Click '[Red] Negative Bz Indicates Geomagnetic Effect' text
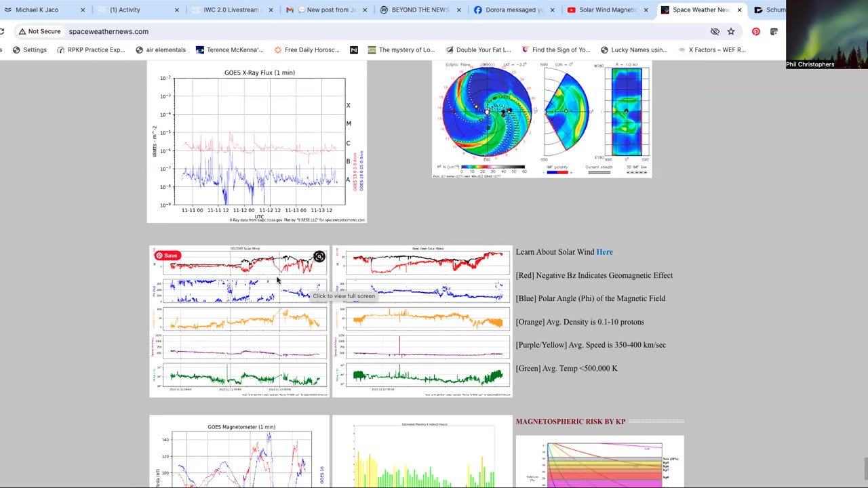Viewport: 868px width, 488px height. tap(594, 275)
